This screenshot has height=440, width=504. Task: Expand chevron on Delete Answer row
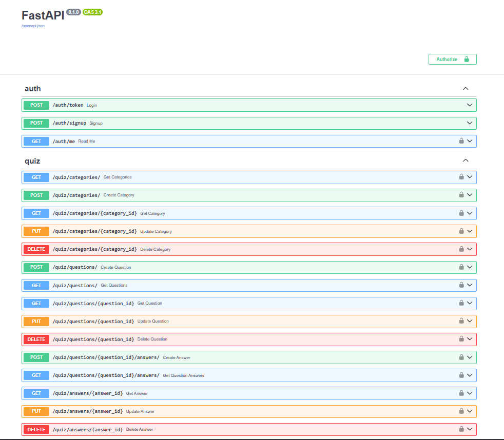pyautogui.click(x=469, y=429)
